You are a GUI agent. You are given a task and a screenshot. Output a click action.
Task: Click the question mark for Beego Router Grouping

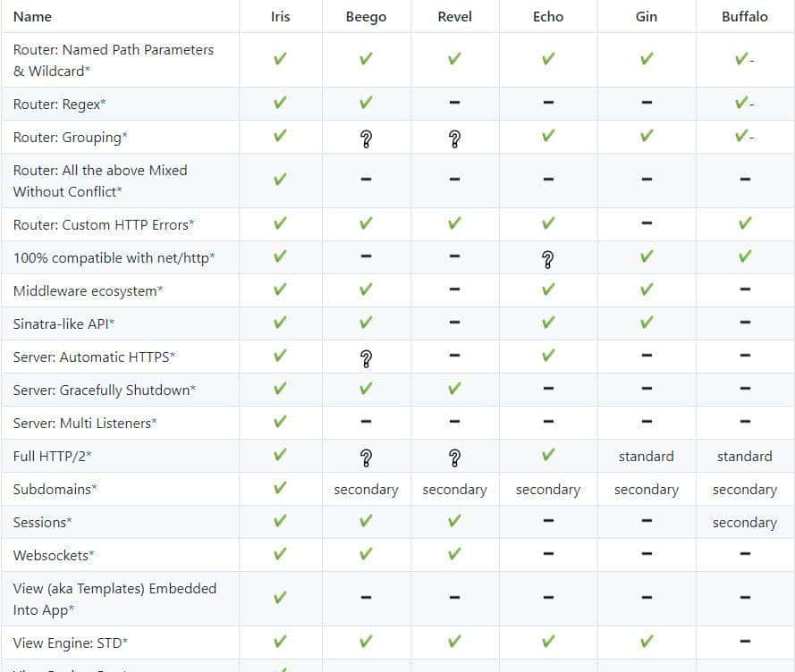(x=366, y=138)
